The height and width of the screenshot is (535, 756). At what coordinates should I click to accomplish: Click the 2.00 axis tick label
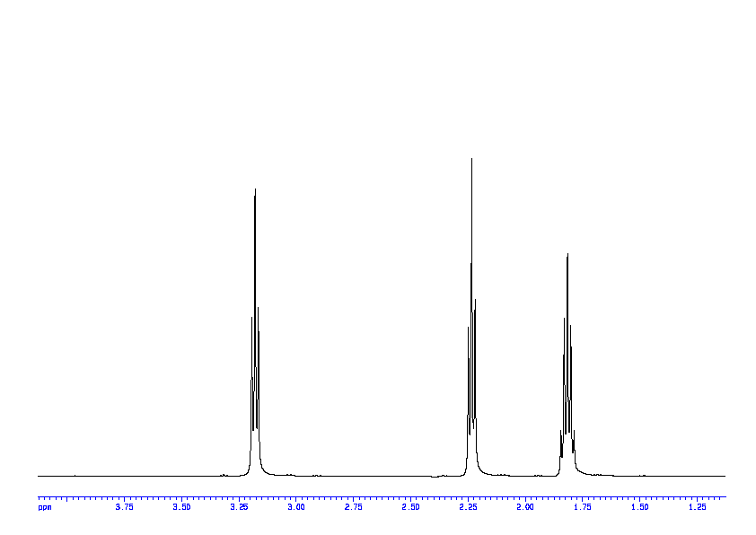[524, 507]
